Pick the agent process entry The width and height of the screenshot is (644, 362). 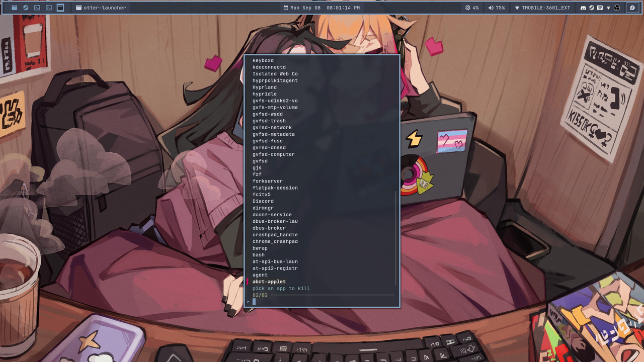(x=260, y=275)
